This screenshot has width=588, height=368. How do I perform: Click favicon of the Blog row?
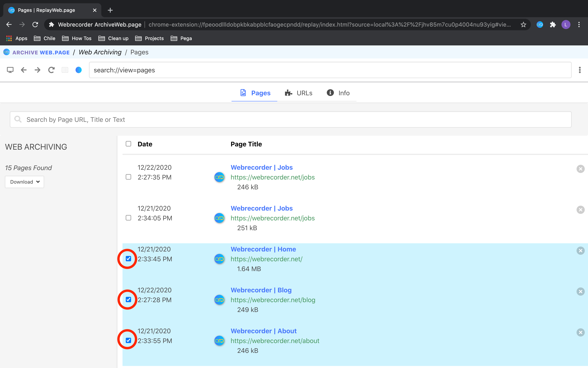[x=219, y=300]
